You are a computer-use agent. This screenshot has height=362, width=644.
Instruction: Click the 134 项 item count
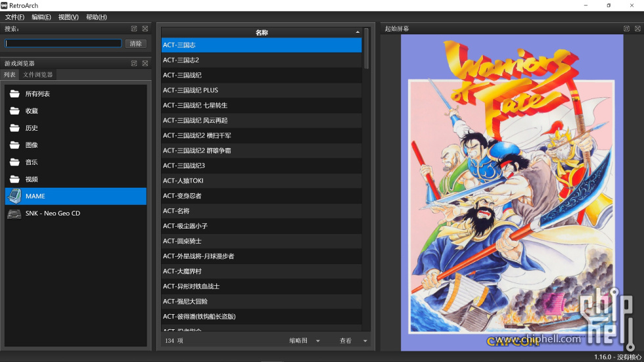(x=173, y=341)
